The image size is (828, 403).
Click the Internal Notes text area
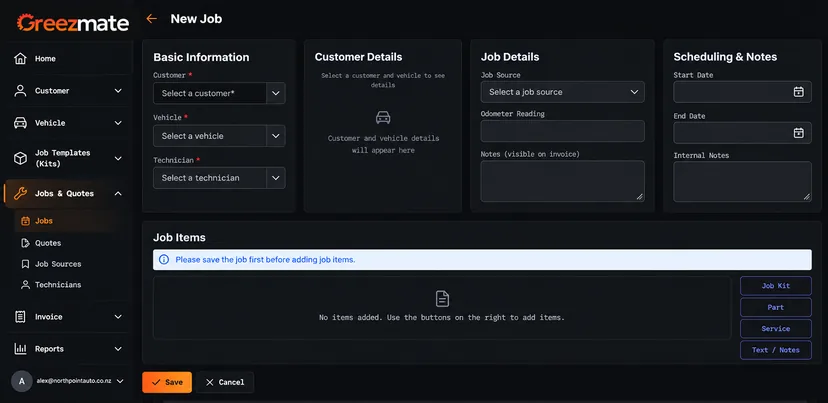click(x=742, y=182)
